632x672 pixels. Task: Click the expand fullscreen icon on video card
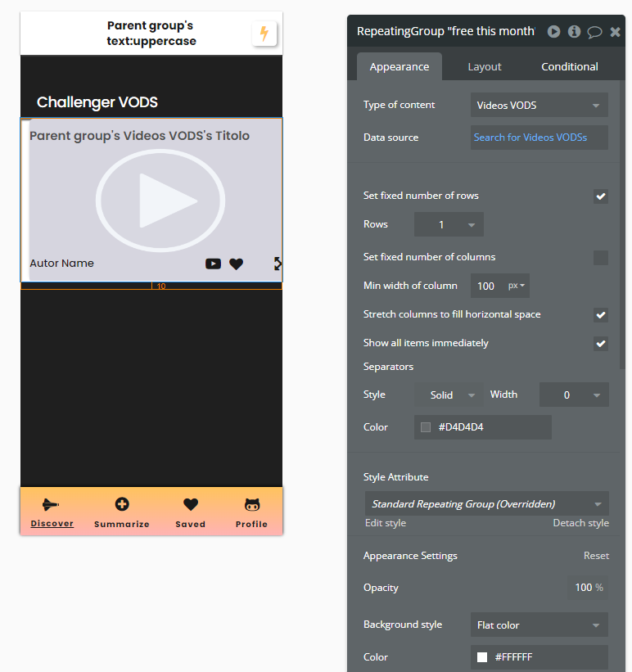point(278,264)
